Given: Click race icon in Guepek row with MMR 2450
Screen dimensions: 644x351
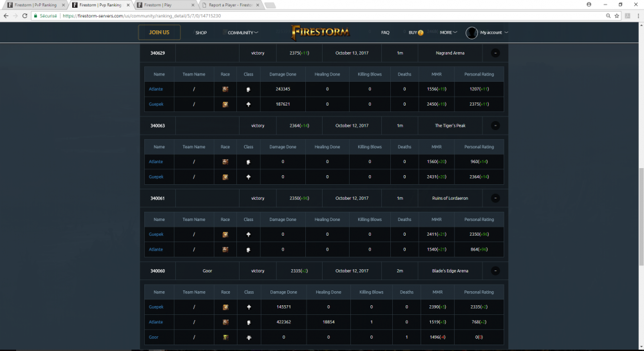Looking at the screenshot, I should tap(225, 104).
